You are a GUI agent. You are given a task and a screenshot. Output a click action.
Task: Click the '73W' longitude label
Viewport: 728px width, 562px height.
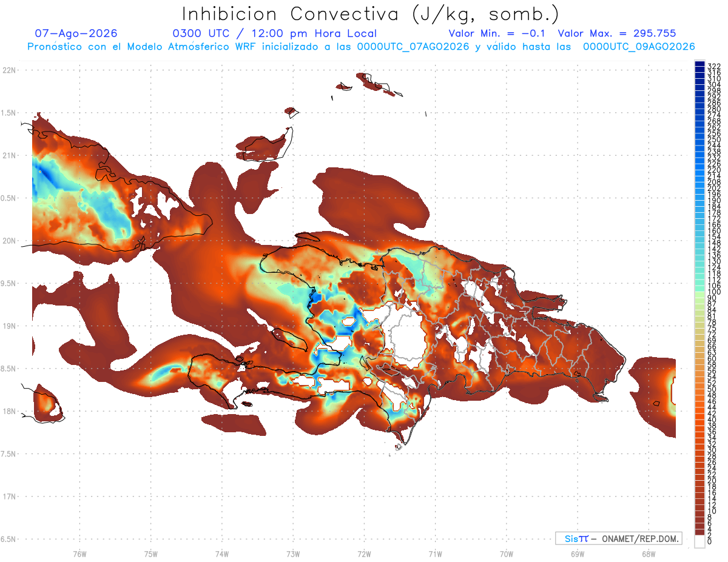coord(293,554)
